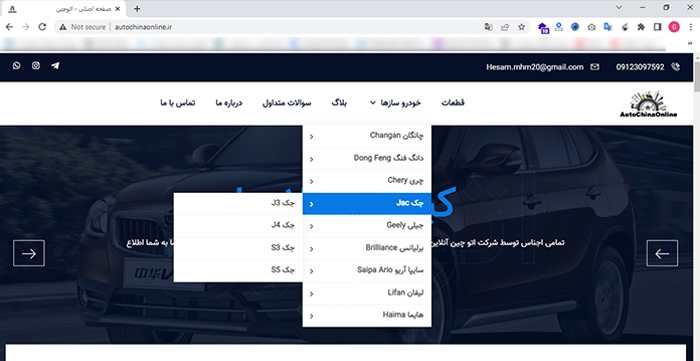The width and height of the screenshot is (700, 361).
Task: Open the بلاگ navigation link
Action: coord(339,103)
